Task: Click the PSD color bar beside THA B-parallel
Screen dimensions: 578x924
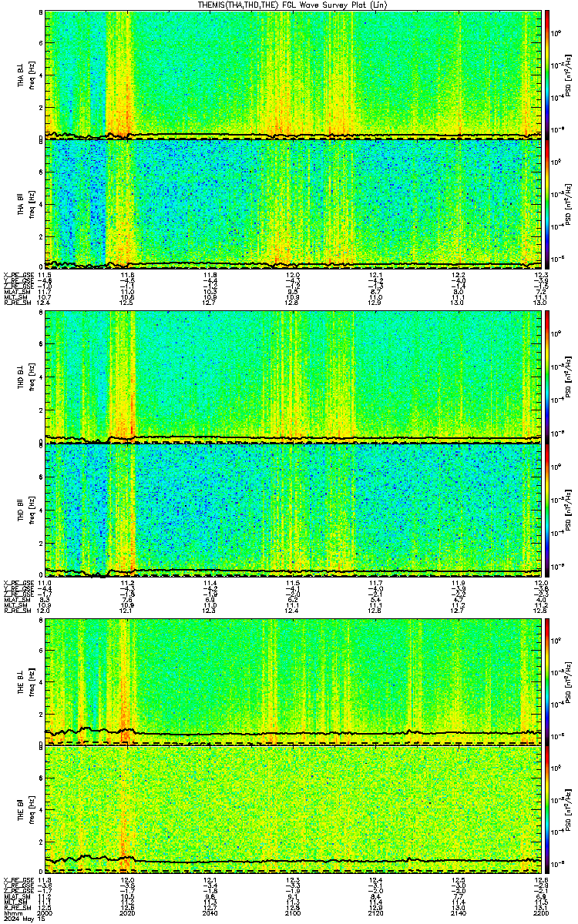Action: [547, 205]
